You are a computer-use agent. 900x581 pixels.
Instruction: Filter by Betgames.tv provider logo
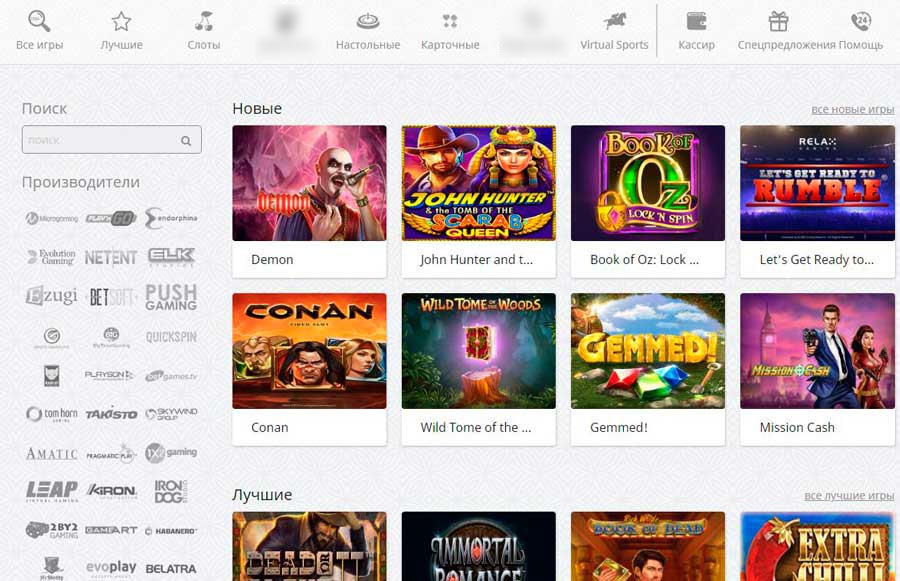click(x=171, y=376)
